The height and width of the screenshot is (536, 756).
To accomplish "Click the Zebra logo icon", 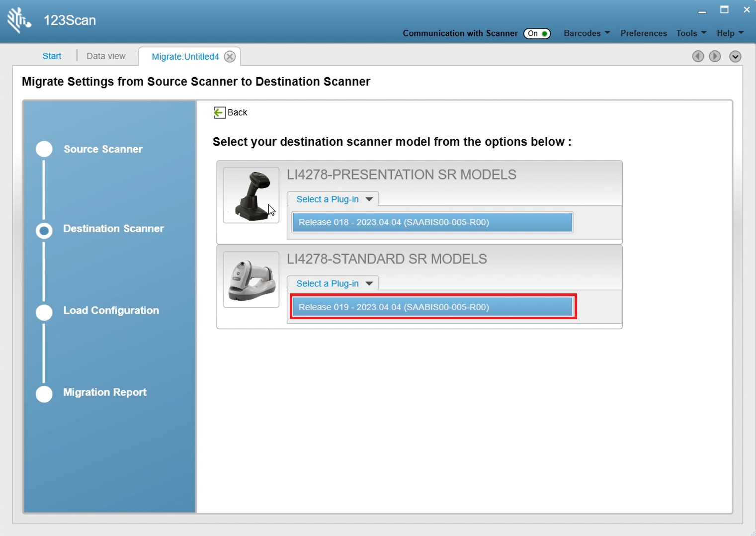I will pyautogui.click(x=19, y=20).
